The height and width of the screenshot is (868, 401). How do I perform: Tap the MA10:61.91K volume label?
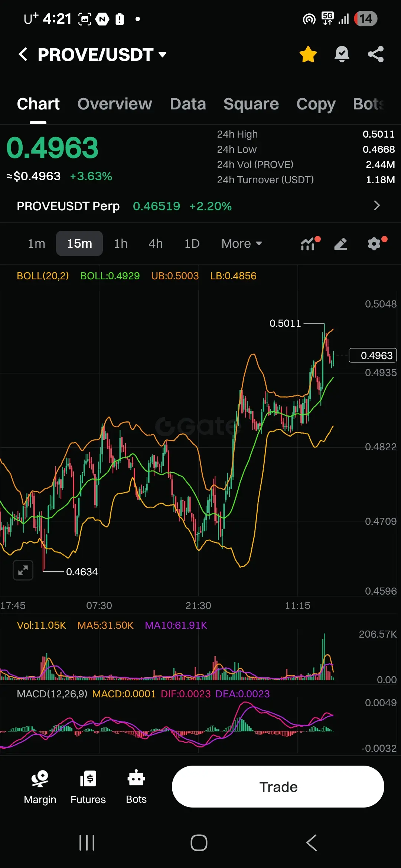(176, 625)
